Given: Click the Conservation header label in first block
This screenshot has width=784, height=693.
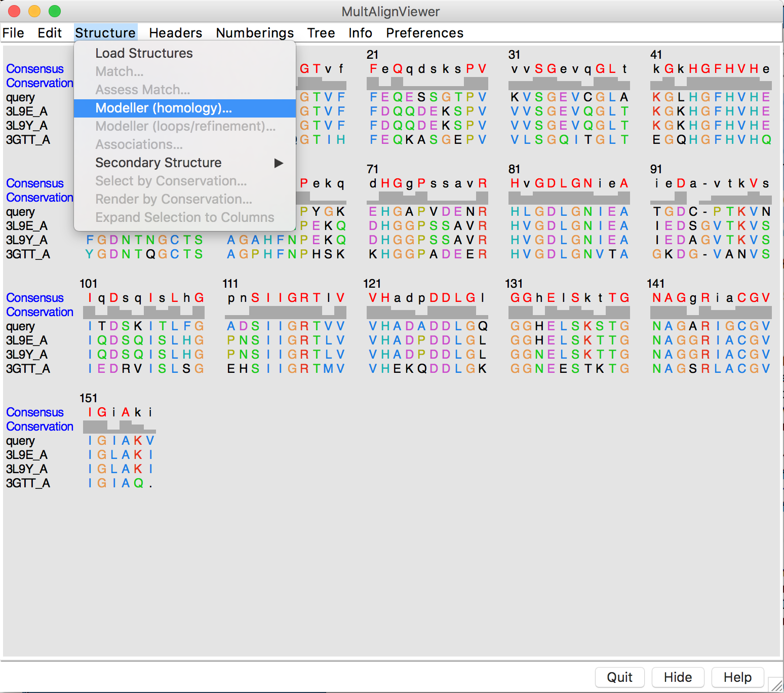Looking at the screenshot, I should click(x=40, y=83).
